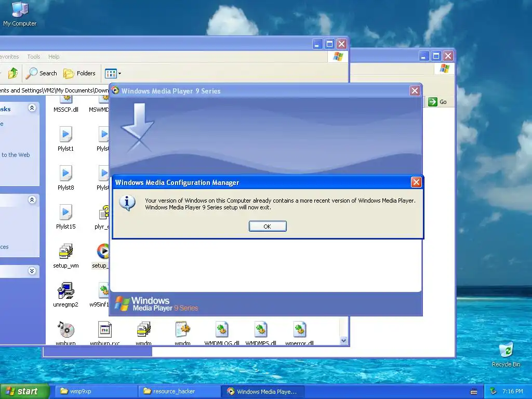Select the Windows Media Player taskbar item

point(262,391)
